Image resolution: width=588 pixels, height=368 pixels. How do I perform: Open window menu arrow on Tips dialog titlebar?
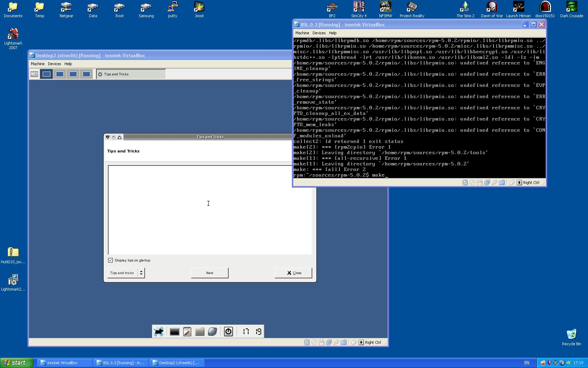pyautogui.click(x=108, y=137)
